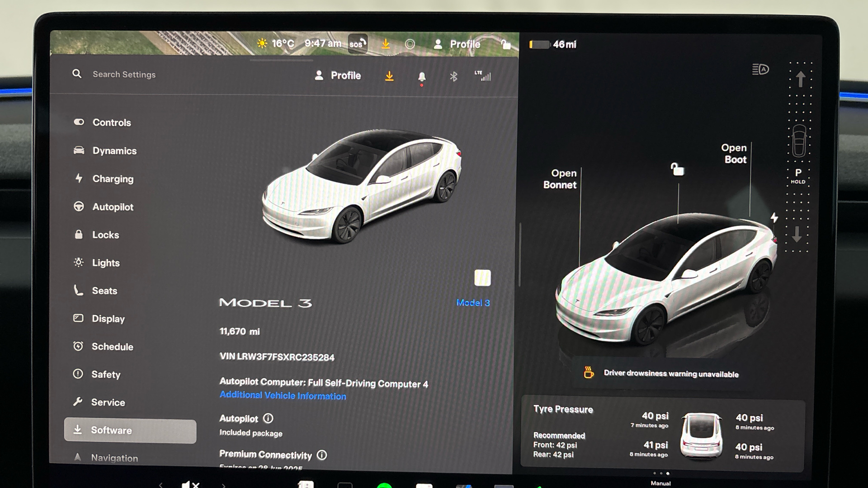Tap the Included package text under Autopilot
This screenshot has height=488, width=868.
coord(251,433)
